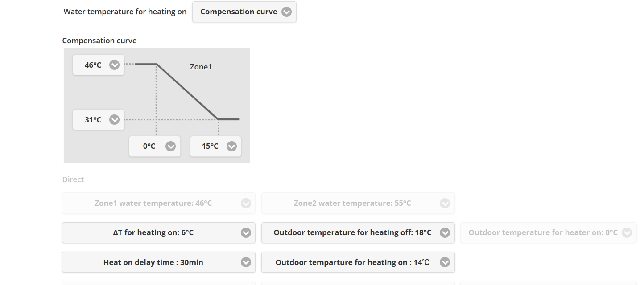Open the 0°C outdoor temperature selector
This screenshot has width=644, height=285.
tap(149, 147)
